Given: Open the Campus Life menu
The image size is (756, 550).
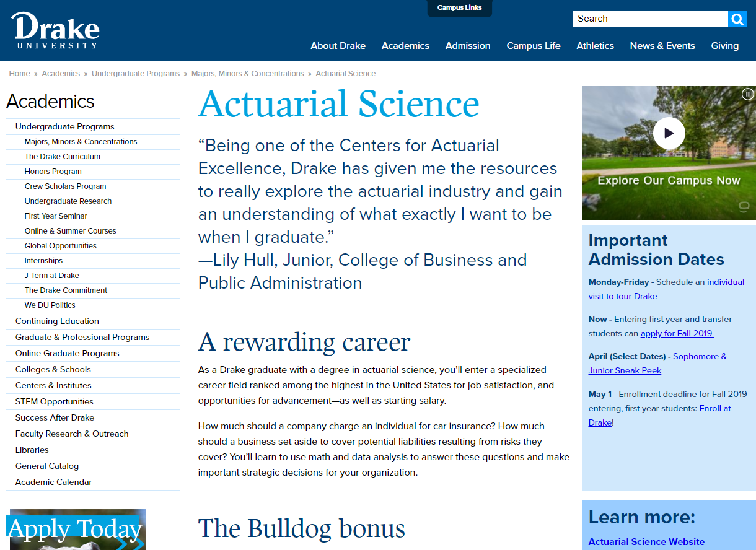Looking at the screenshot, I should coord(534,46).
